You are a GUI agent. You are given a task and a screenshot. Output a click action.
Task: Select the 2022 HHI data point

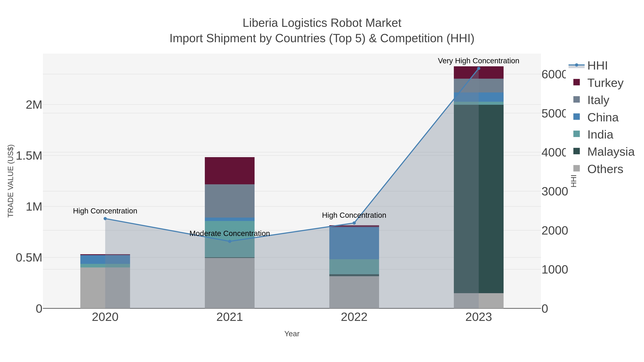354,223
